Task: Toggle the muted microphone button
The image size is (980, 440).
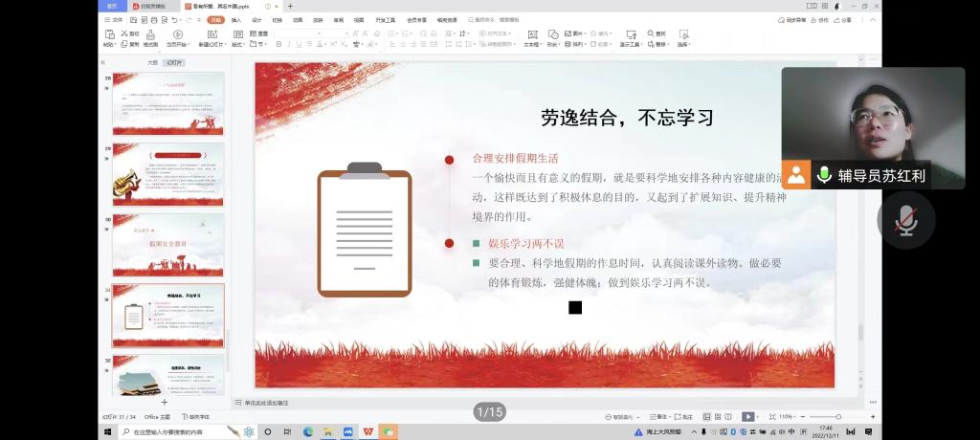Action: point(905,220)
